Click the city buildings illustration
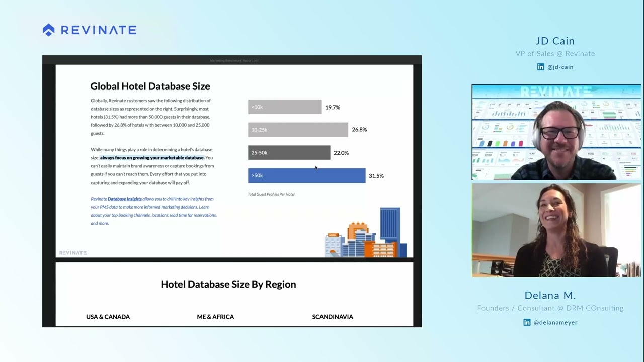This screenshot has width=644, height=362. click(x=365, y=232)
